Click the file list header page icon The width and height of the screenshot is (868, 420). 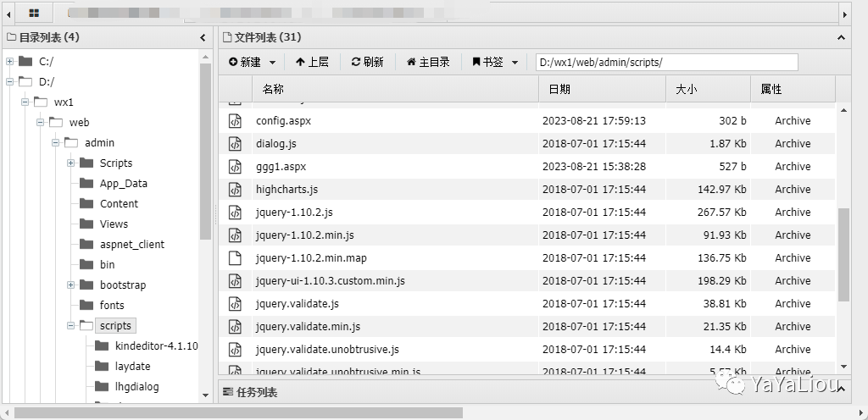click(x=225, y=37)
